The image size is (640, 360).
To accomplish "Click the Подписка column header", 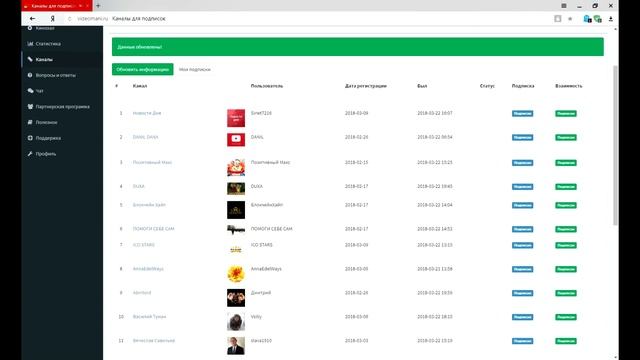I will point(523,86).
